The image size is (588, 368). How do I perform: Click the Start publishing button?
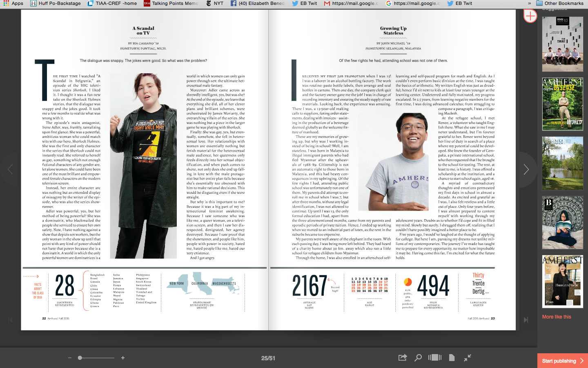(x=563, y=361)
